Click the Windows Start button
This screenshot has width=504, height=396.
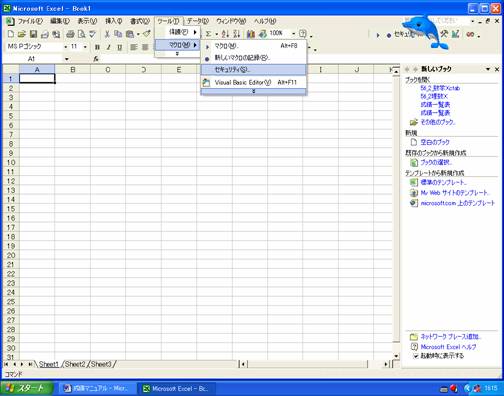[x=27, y=388]
